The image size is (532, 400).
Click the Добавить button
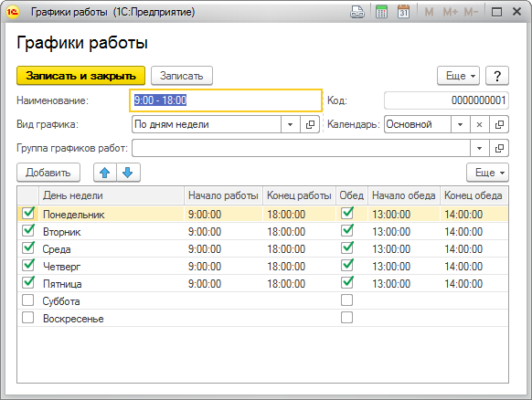click(48, 173)
